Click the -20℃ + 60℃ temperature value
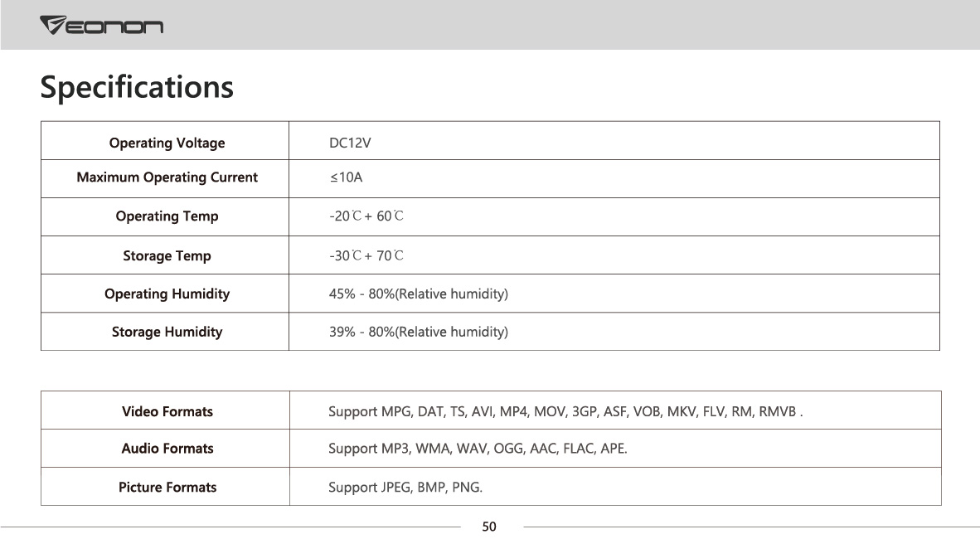This screenshot has width=980, height=539. [366, 216]
